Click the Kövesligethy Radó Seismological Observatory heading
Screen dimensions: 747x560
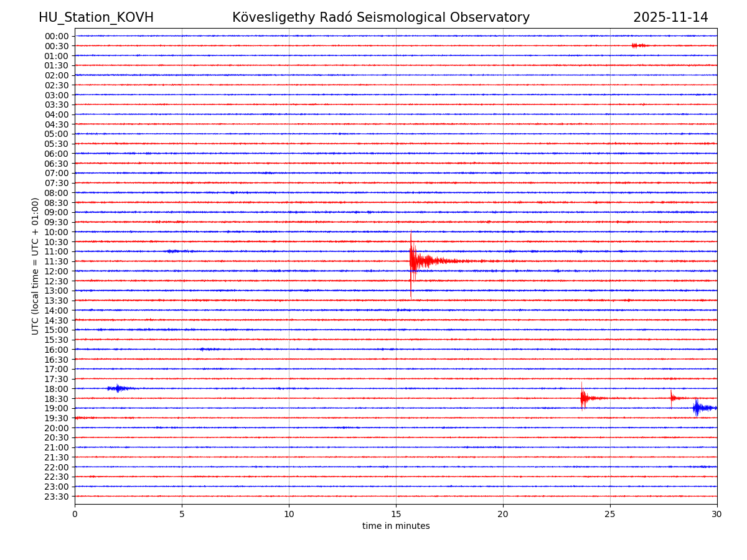tap(381, 17)
